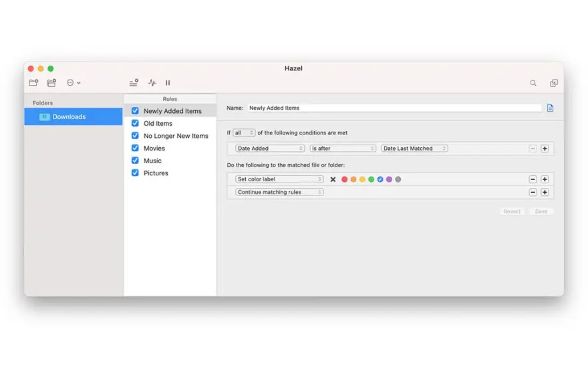Screen dimensions: 588x368
Task: Click the folder groups toolbar icon
Action: coord(51,82)
